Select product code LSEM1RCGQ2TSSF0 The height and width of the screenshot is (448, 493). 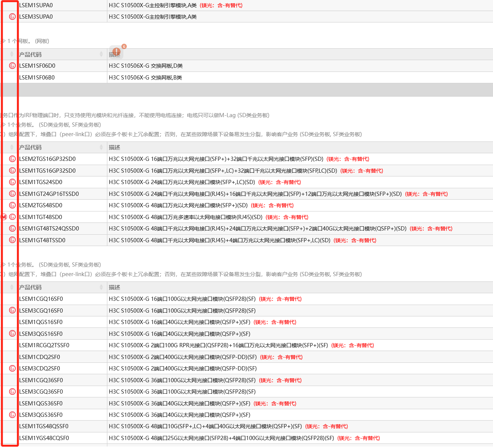tap(44, 345)
